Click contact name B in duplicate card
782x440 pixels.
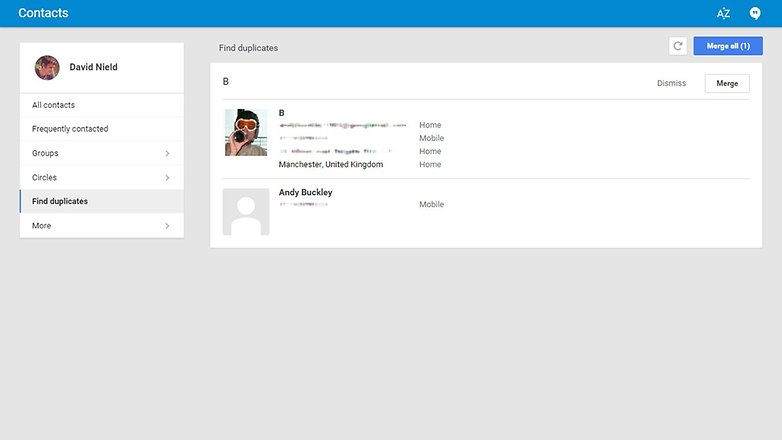[x=281, y=113]
